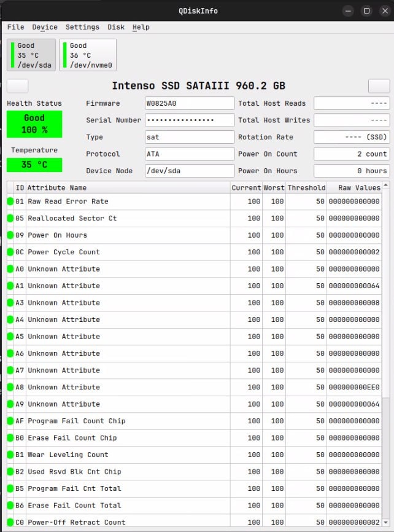The height and width of the screenshot is (532, 394).
Task: Click the Erase Fail Count Total text
Action: 74,506
